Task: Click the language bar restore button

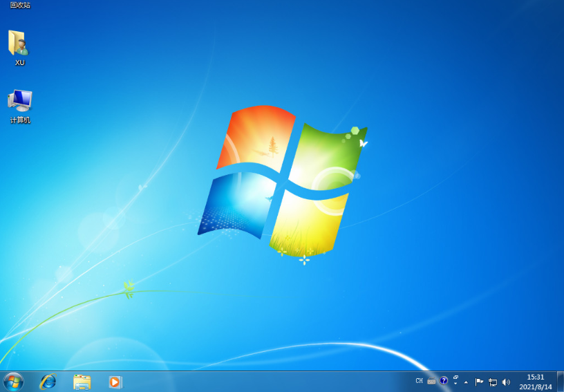Action: point(455,377)
